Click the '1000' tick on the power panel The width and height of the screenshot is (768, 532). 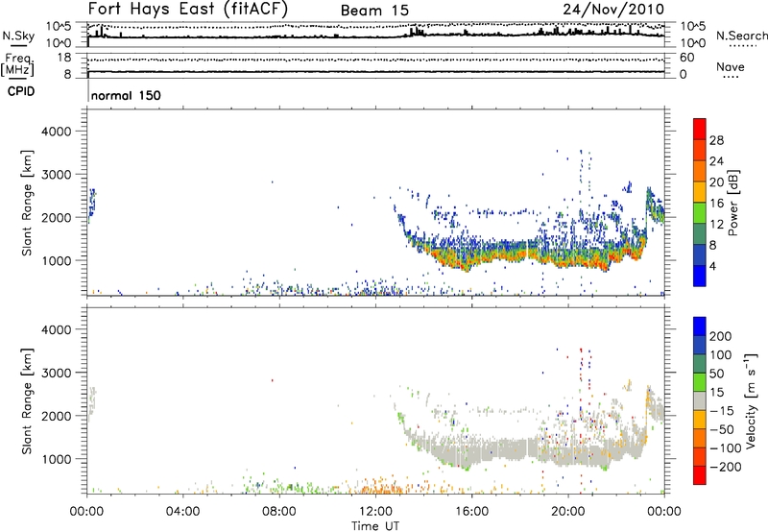(57, 260)
